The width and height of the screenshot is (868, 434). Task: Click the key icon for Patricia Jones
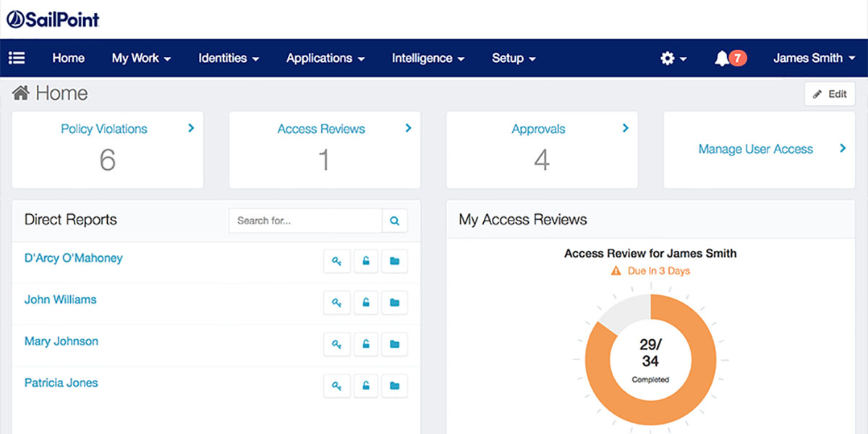336,386
